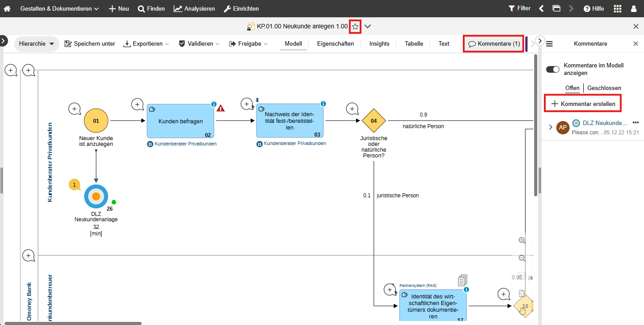Click Speichern unter button
Image resolution: width=644 pixels, height=325 pixels.
[90, 44]
